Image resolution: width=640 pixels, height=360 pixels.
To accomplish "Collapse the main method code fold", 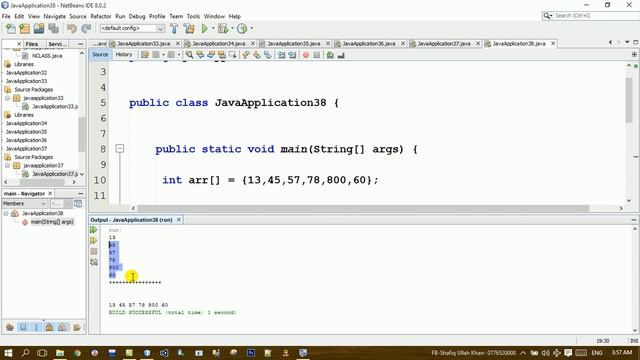I will pyautogui.click(x=120, y=149).
